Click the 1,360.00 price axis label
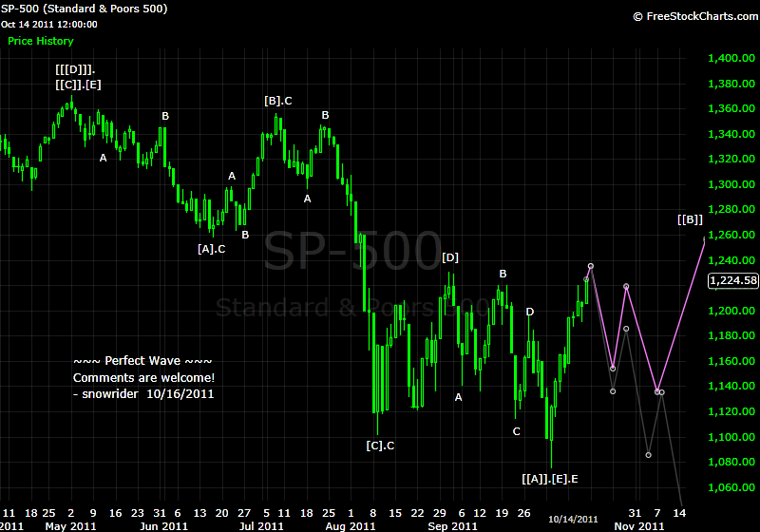Screen dimensions: 760x532 [x=731, y=108]
